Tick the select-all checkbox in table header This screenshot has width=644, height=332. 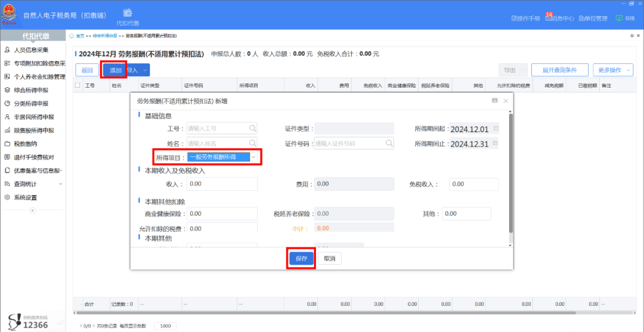click(x=78, y=86)
